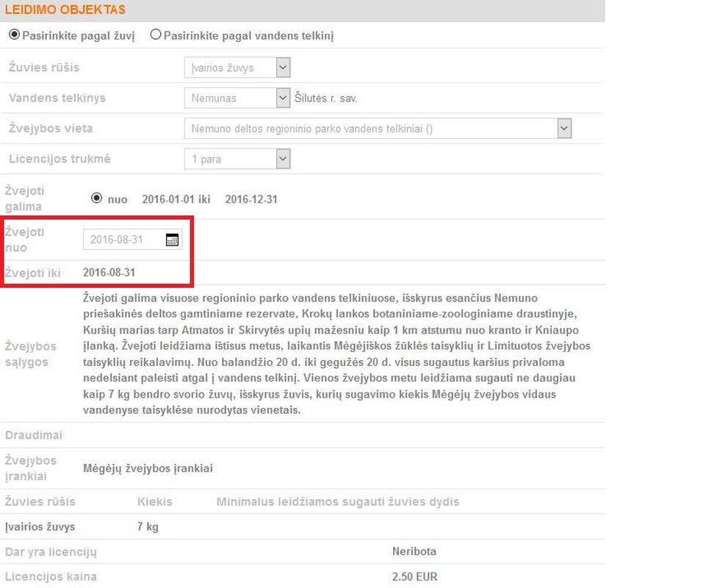
Task: Click the 2016-12-31 end date in Žvejoti galima
Action: pos(251,199)
